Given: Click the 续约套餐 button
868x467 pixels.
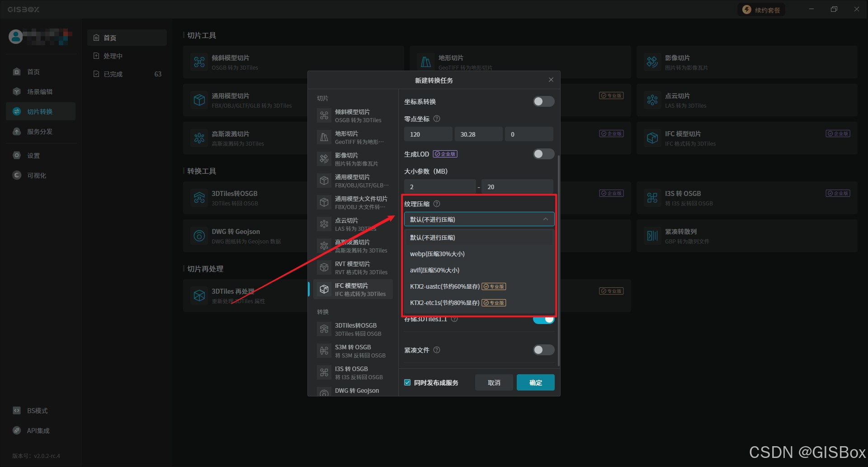Looking at the screenshot, I should point(762,10).
